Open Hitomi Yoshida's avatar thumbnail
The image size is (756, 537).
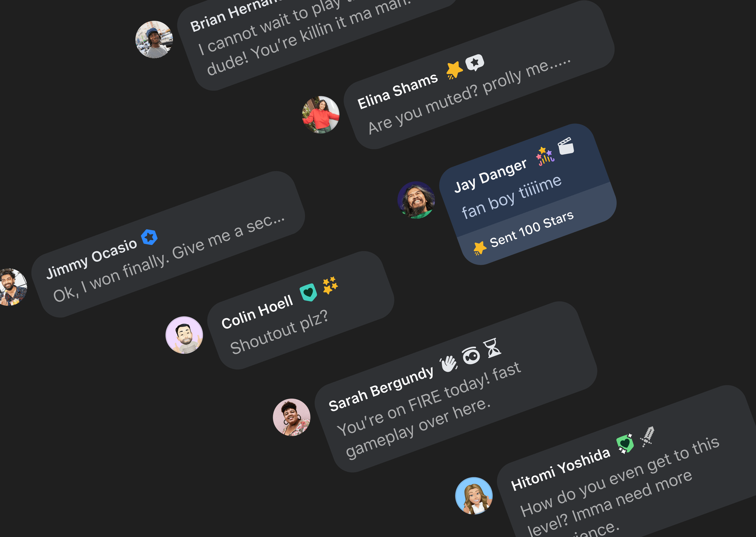pyautogui.click(x=474, y=496)
